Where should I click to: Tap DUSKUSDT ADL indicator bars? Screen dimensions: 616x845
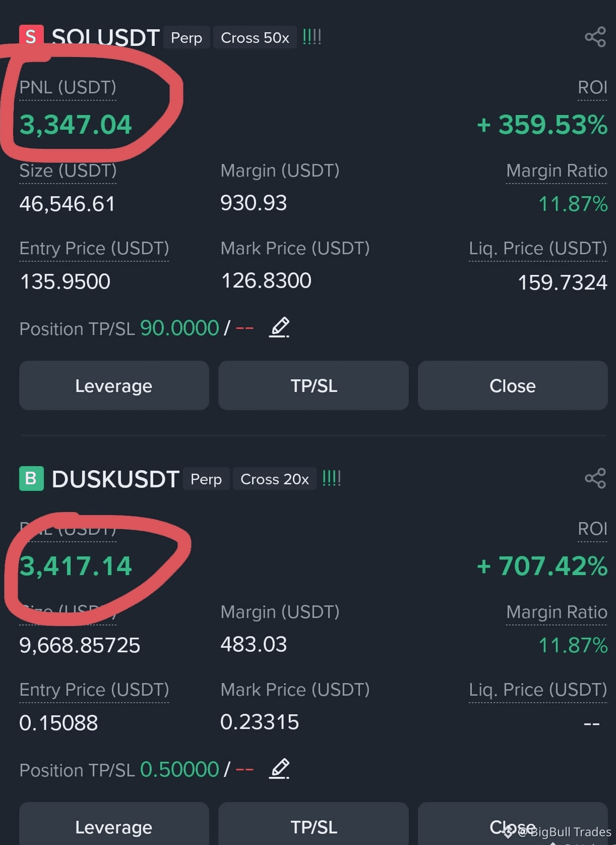332,478
